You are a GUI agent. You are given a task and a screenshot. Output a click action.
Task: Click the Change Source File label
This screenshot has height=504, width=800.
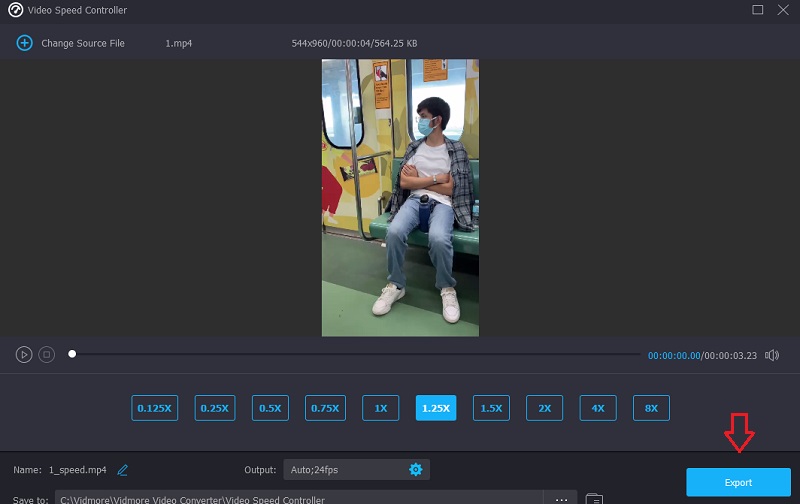[83, 44]
